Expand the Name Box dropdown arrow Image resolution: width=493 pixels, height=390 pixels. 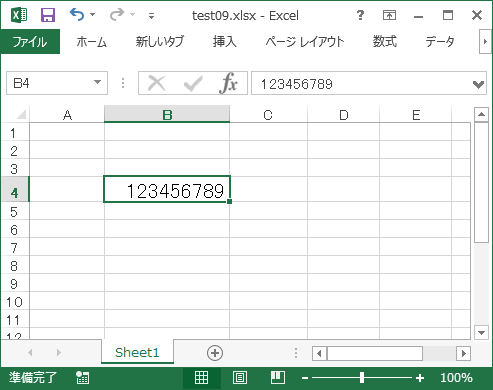tap(97, 82)
